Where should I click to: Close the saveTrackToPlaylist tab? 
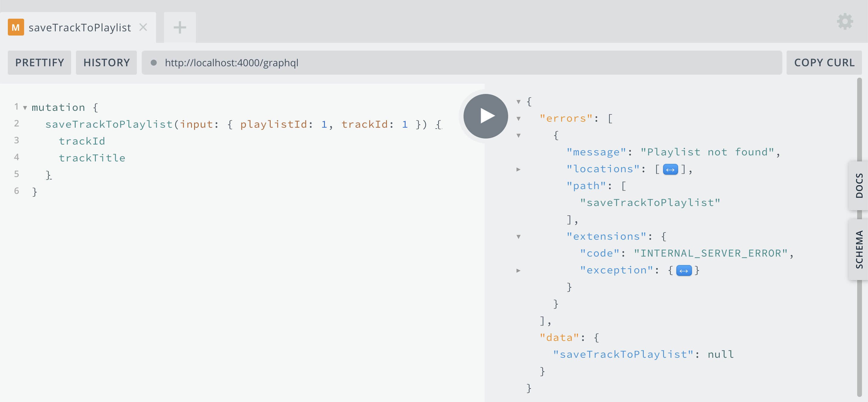pos(143,27)
